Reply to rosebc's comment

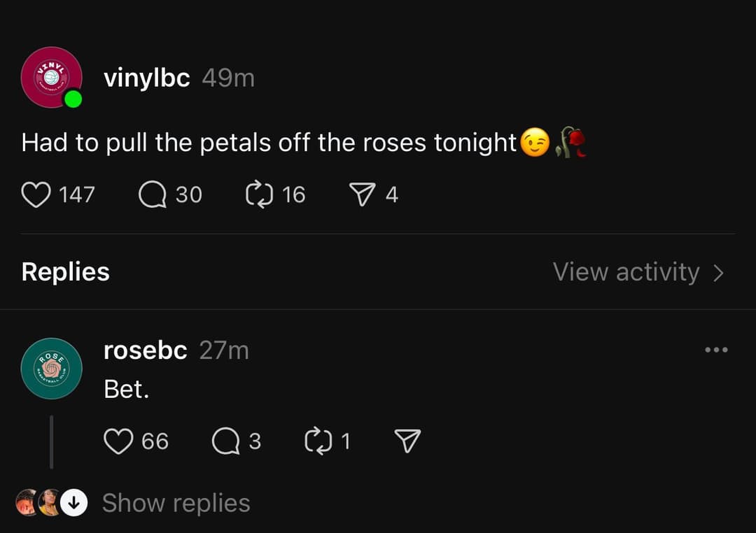click(x=225, y=441)
